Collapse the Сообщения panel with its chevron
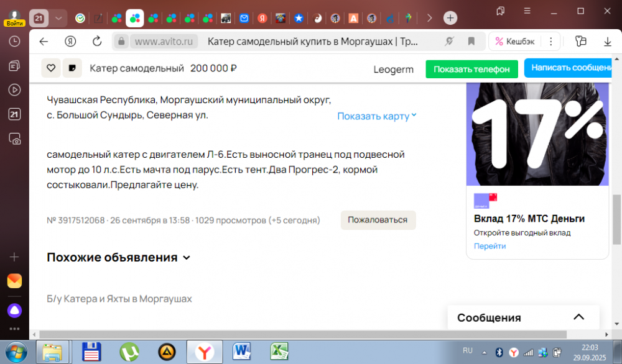 (x=577, y=317)
